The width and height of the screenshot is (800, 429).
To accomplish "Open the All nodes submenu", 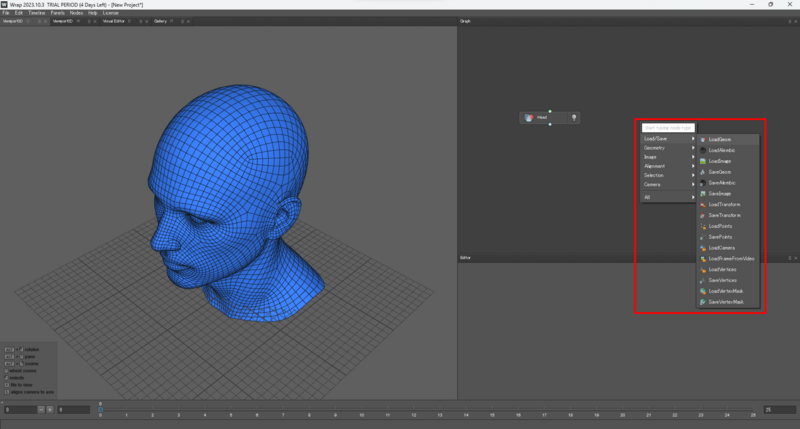I will click(669, 197).
